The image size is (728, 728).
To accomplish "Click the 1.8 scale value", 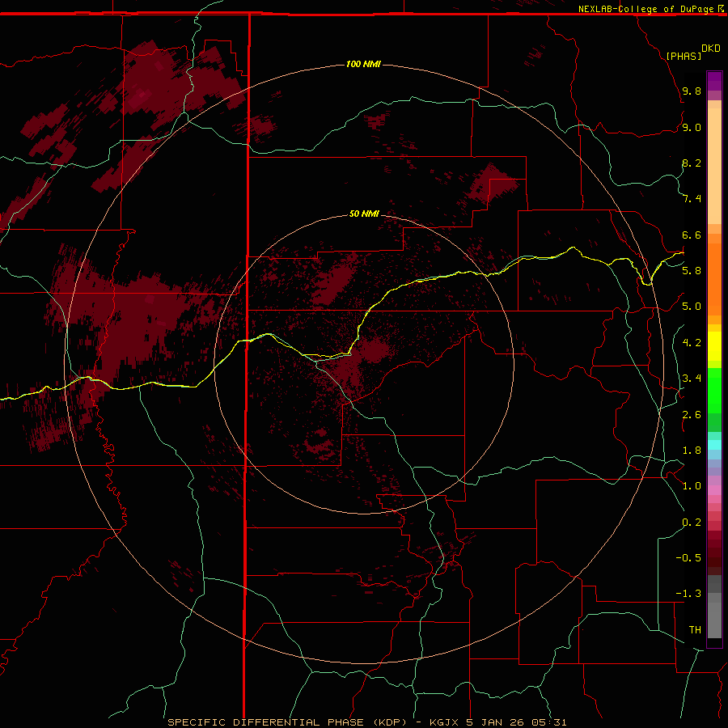I will click(692, 450).
